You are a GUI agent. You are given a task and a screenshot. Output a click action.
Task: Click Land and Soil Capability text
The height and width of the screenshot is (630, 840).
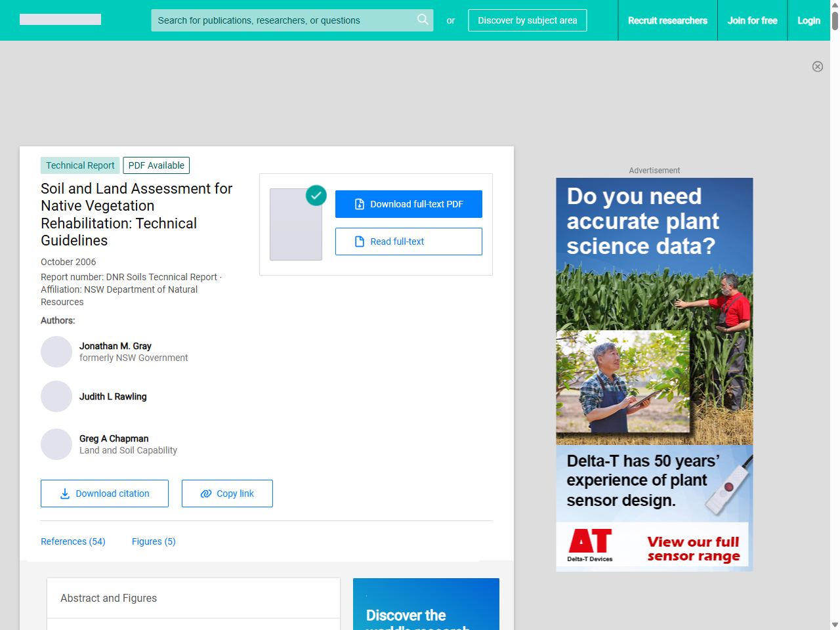128,450
